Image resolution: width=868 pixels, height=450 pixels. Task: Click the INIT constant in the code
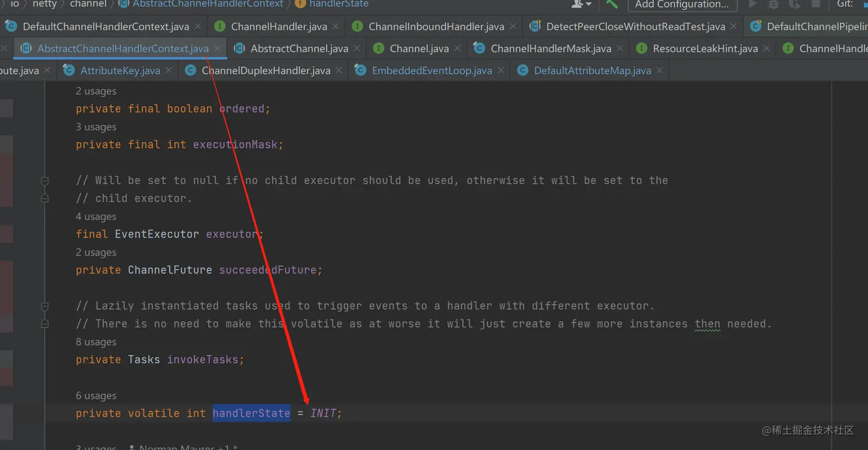click(323, 413)
